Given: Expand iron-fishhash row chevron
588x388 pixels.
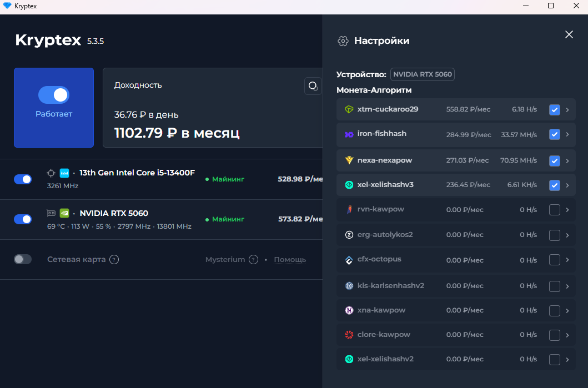Looking at the screenshot, I should (x=567, y=134).
